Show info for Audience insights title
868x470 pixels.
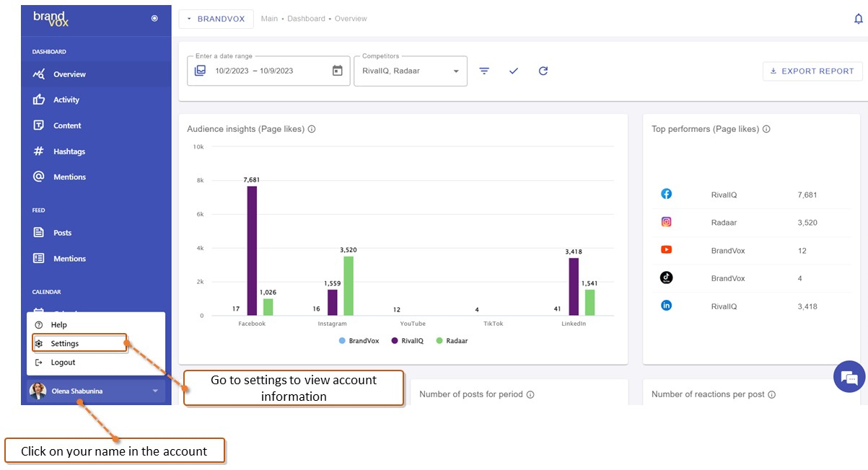pyautogui.click(x=312, y=129)
